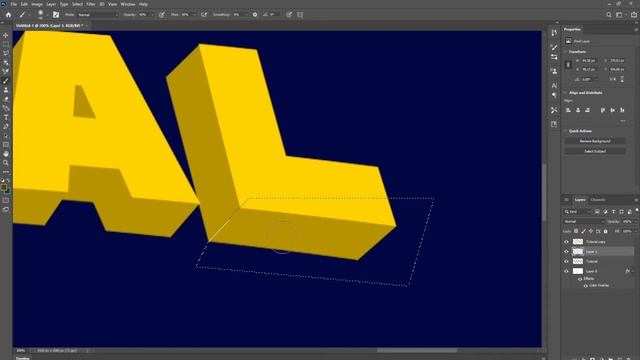Click first Align icon in Properties
The image size is (640, 360).
(x=568, y=110)
